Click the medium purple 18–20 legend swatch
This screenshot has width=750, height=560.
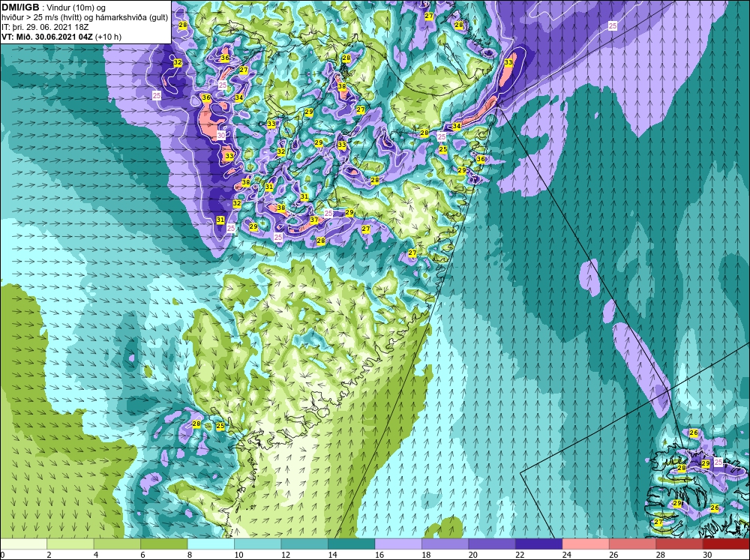[445, 544]
